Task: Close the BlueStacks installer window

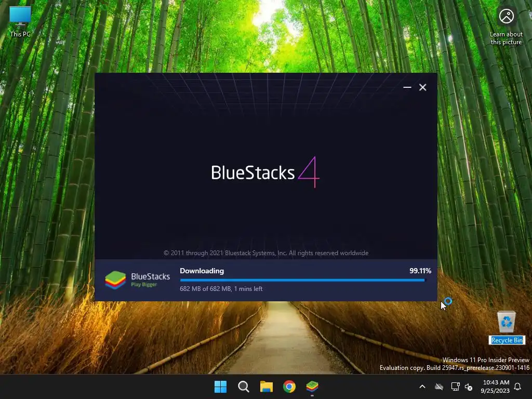Action: pos(423,87)
